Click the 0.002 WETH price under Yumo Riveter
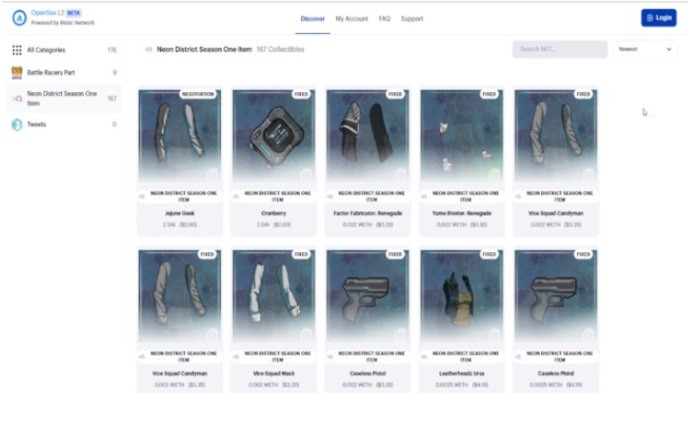The width and height of the screenshot is (688, 434). (x=462, y=225)
